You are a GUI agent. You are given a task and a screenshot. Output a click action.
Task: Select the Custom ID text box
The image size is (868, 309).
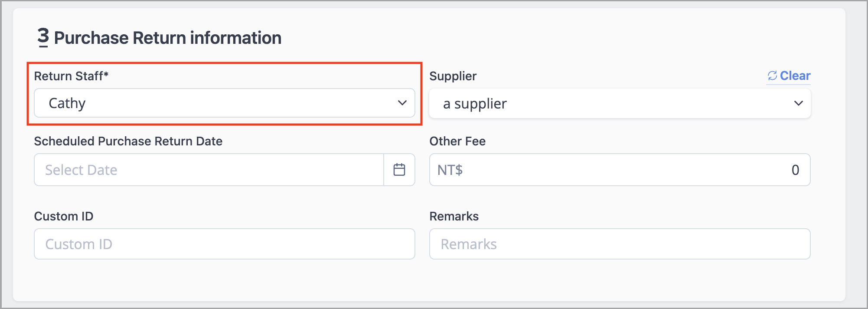tap(225, 244)
